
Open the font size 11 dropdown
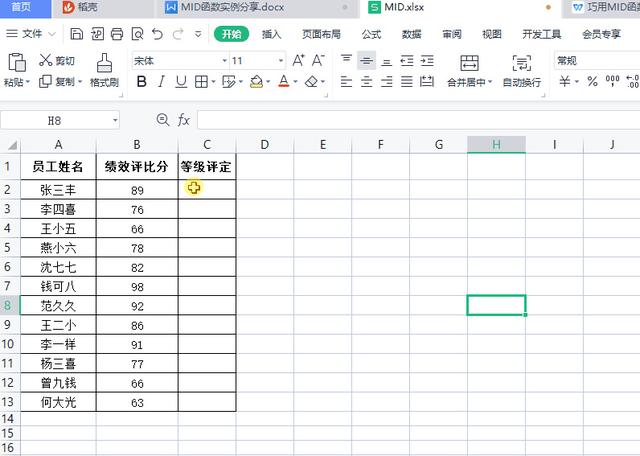click(x=281, y=61)
